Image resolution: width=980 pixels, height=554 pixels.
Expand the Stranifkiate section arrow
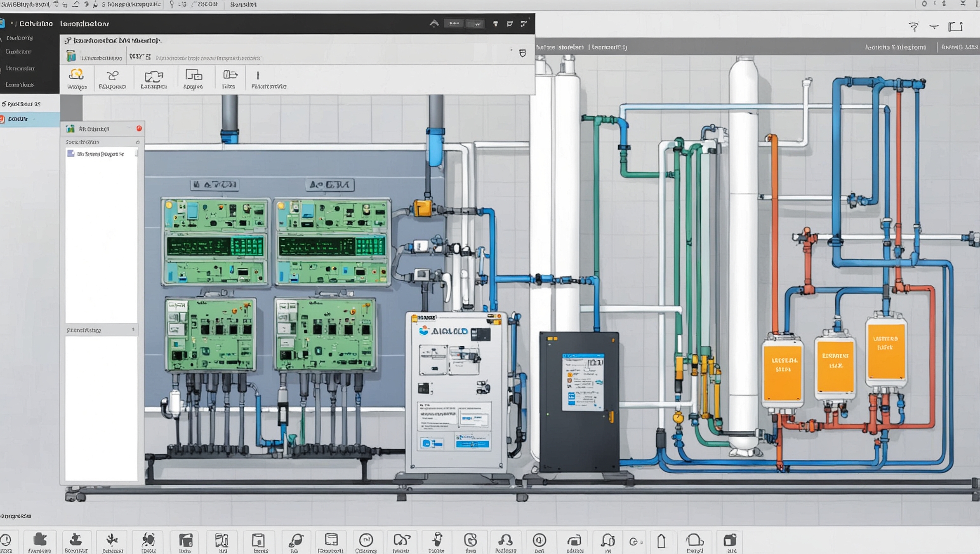133,330
